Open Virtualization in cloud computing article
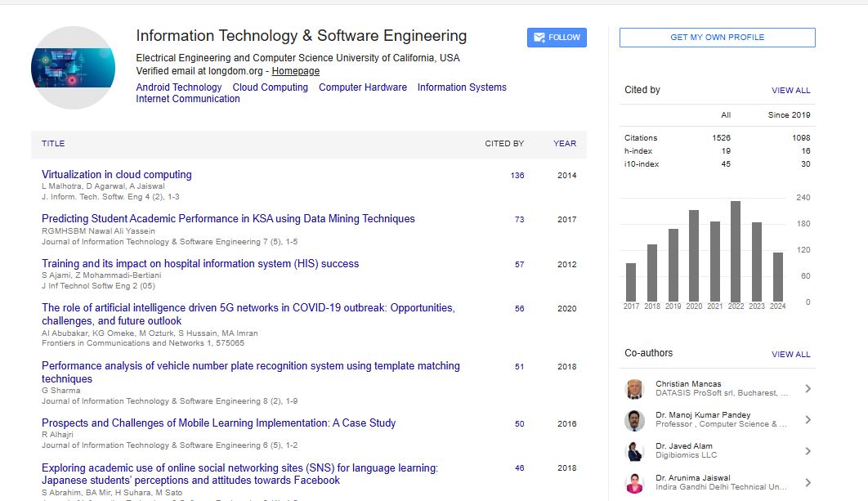Image resolution: width=868 pixels, height=501 pixels. click(117, 175)
